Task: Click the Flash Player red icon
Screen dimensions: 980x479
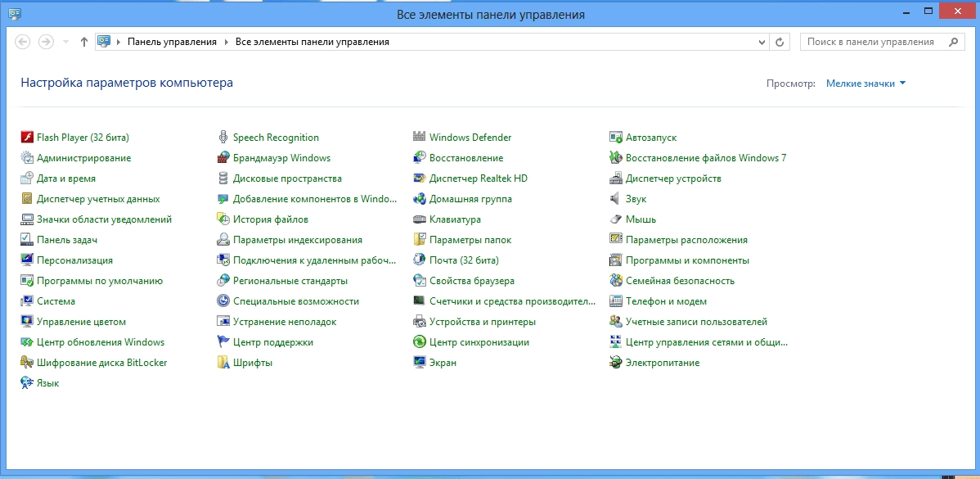Action: 27,138
